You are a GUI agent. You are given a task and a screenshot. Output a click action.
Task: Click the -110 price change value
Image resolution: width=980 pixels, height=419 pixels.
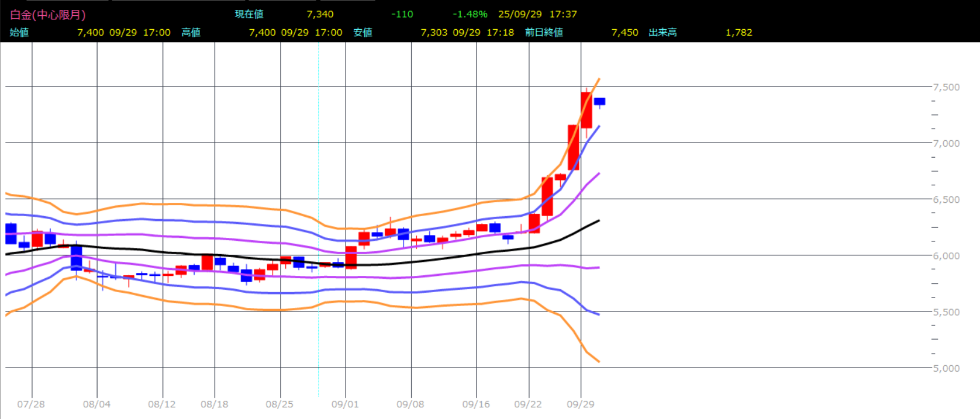pos(402,14)
